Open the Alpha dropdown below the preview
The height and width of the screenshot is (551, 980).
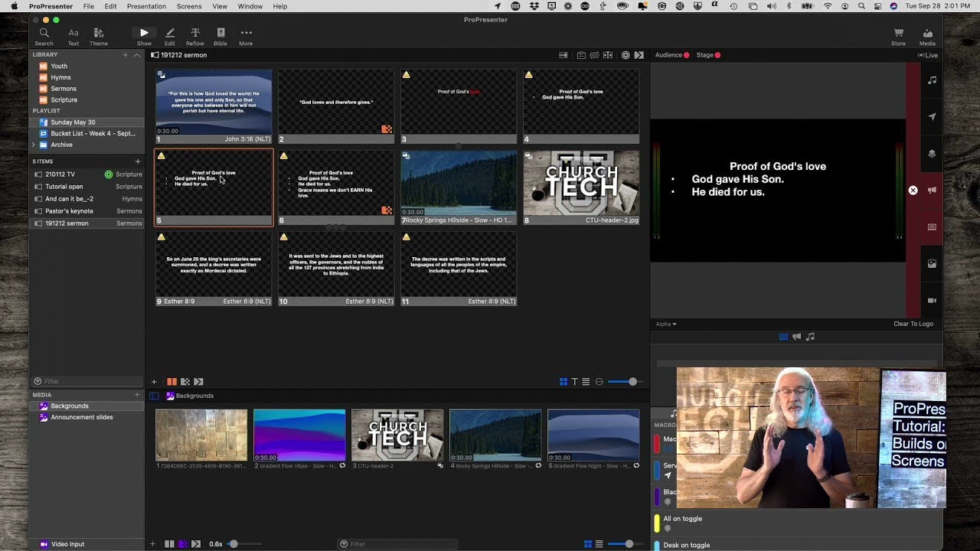click(666, 324)
